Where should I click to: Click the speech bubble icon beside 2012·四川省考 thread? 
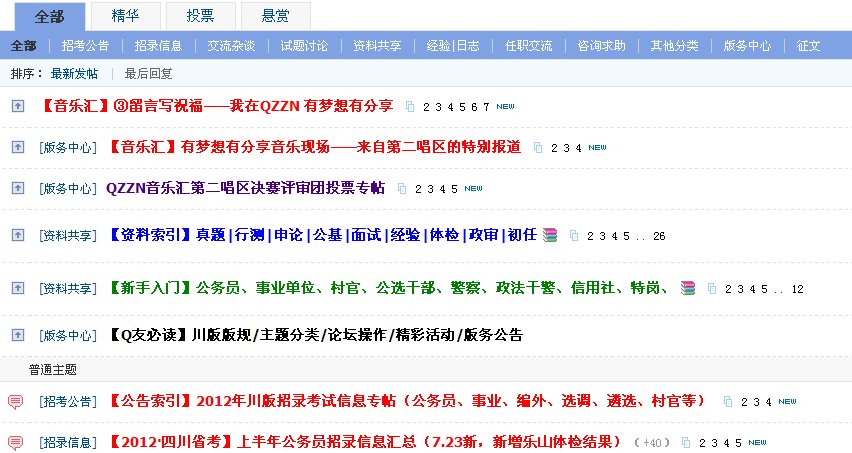click(x=16, y=443)
